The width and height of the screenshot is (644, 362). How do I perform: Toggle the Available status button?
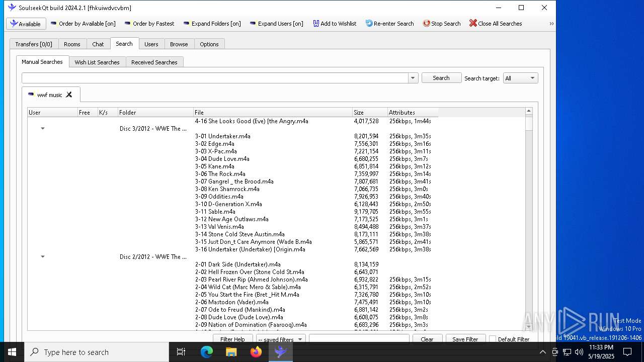click(x=26, y=24)
